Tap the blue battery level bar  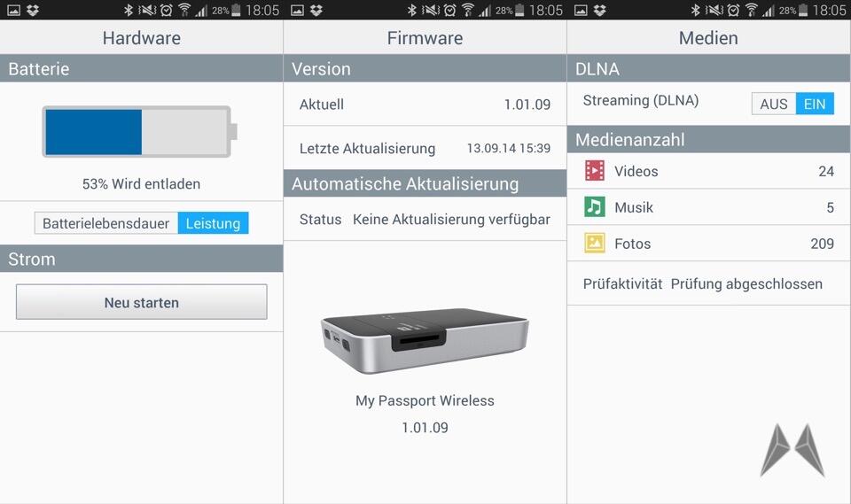[93, 132]
